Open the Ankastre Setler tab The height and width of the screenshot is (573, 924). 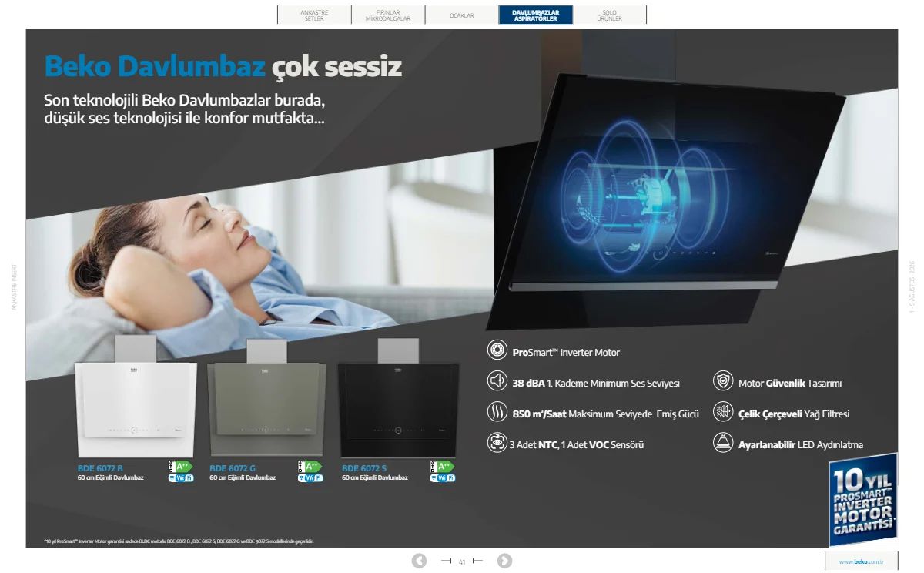coord(314,15)
